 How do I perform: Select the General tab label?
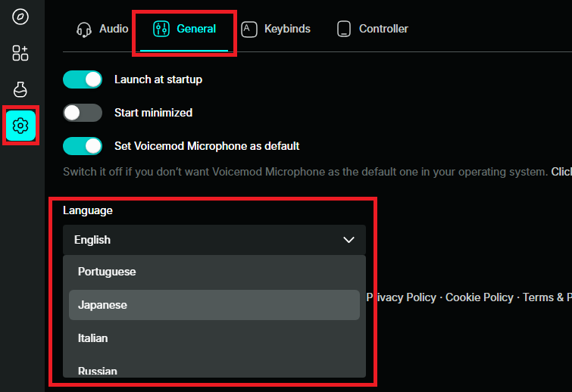pos(196,29)
